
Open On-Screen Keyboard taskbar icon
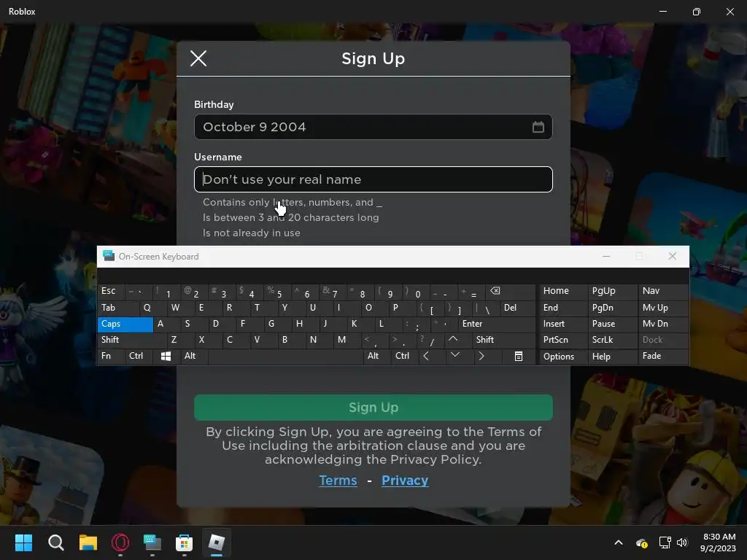pos(152,542)
